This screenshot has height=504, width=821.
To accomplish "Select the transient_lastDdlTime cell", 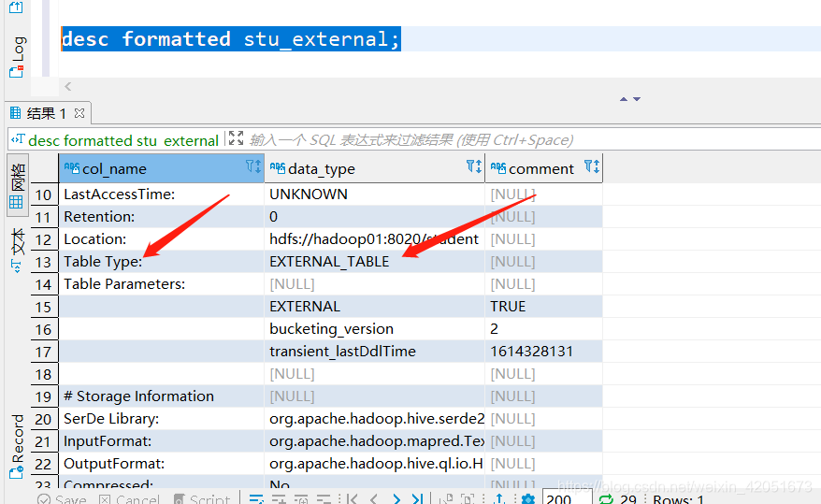I will pos(374,352).
